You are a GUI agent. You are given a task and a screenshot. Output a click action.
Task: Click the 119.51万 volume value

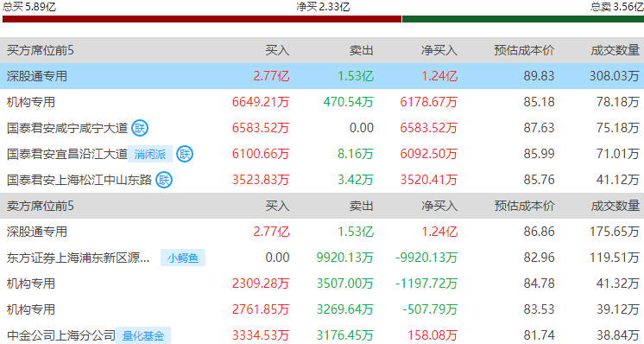[615, 258]
